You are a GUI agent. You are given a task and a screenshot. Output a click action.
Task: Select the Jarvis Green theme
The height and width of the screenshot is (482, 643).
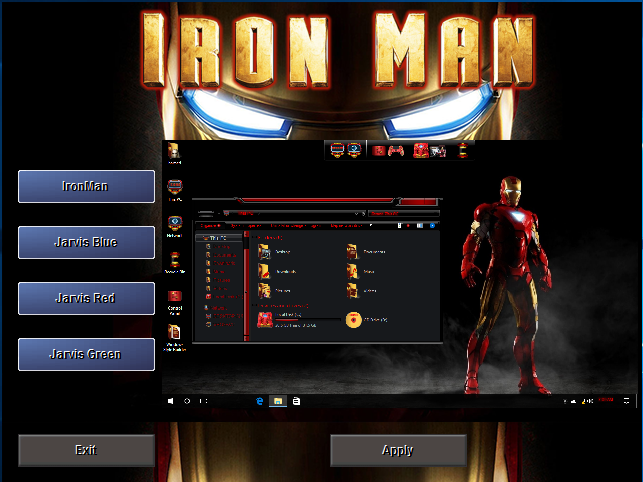tap(87, 354)
